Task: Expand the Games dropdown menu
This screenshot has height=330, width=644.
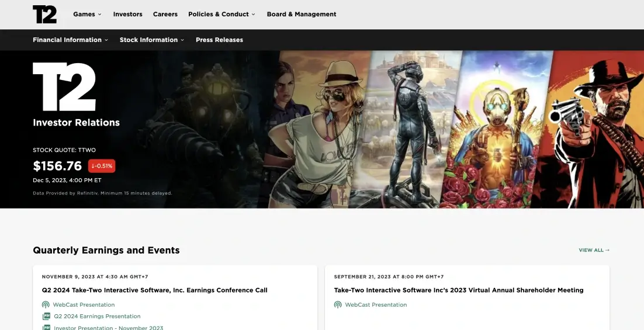Action: click(87, 14)
